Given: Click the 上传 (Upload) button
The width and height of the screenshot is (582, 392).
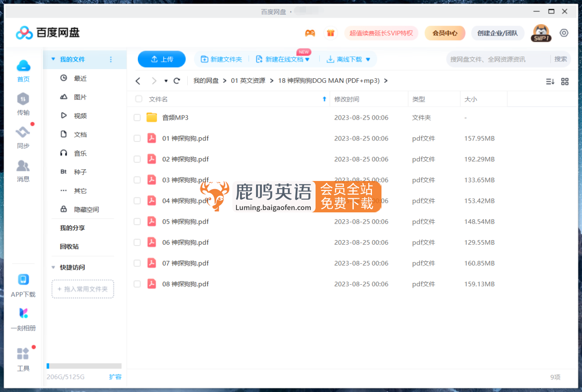Looking at the screenshot, I should (161, 59).
